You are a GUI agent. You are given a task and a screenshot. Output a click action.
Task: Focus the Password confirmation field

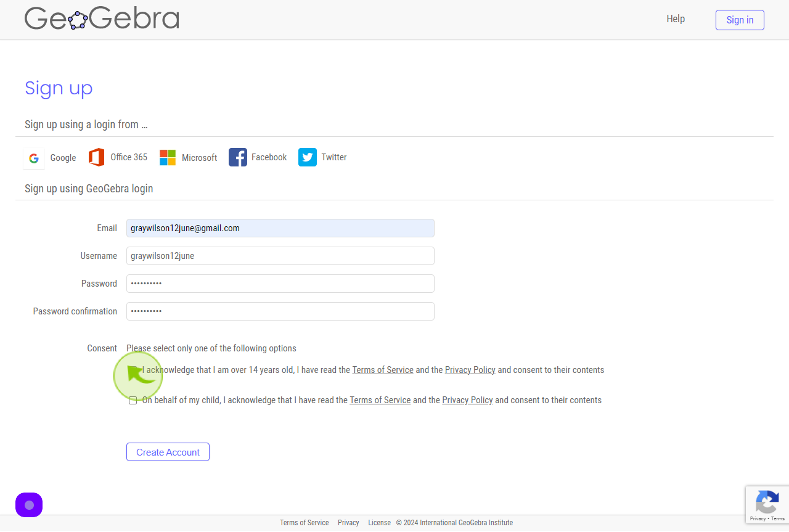pos(280,311)
